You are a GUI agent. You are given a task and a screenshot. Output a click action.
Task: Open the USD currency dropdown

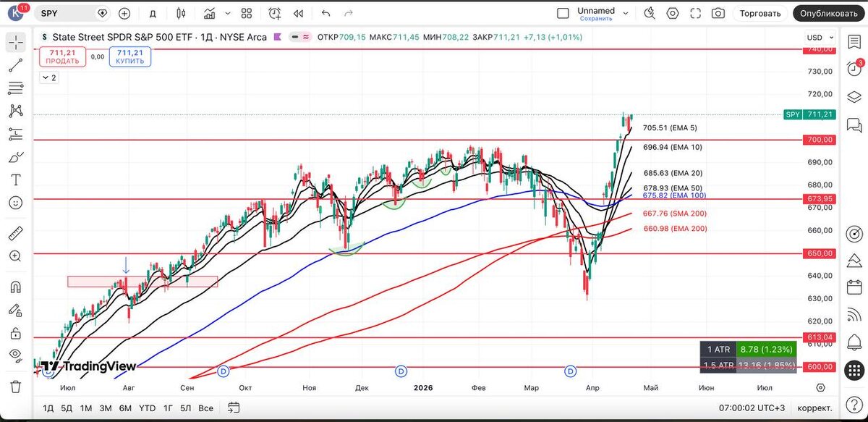tap(819, 38)
